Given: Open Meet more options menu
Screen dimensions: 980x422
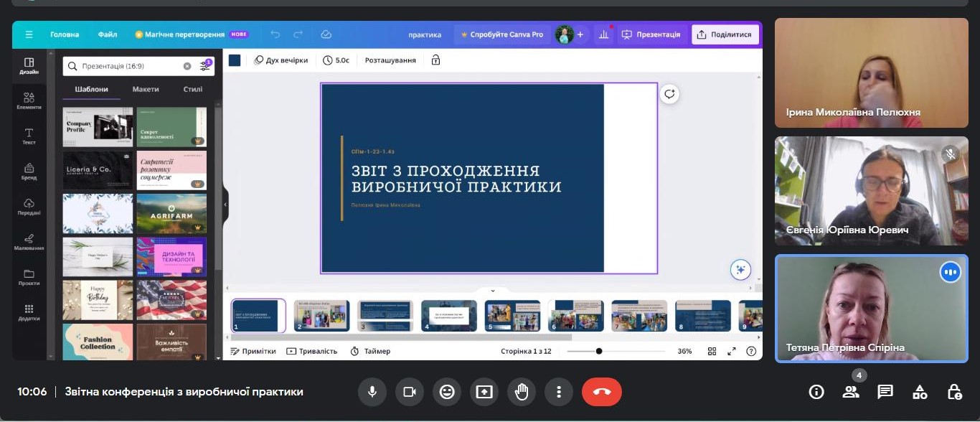Looking at the screenshot, I should [559, 392].
